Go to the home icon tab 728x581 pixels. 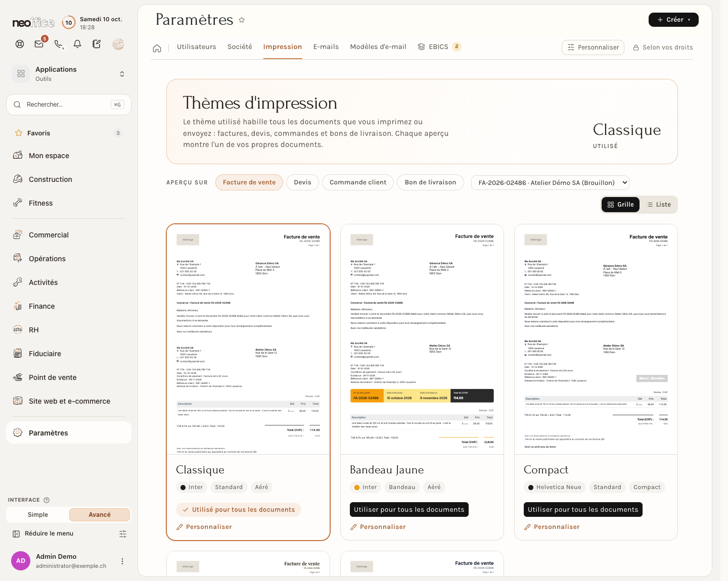[x=157, y=48]
